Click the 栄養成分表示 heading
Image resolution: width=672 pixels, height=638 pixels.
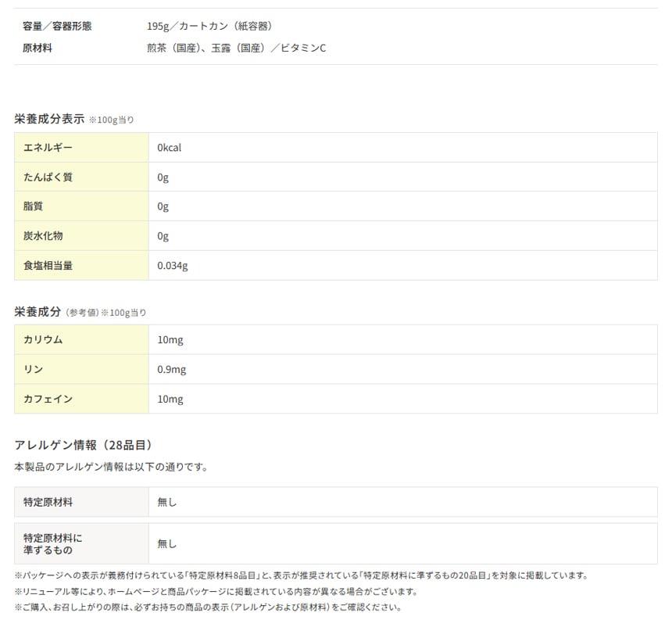point(49,119)
